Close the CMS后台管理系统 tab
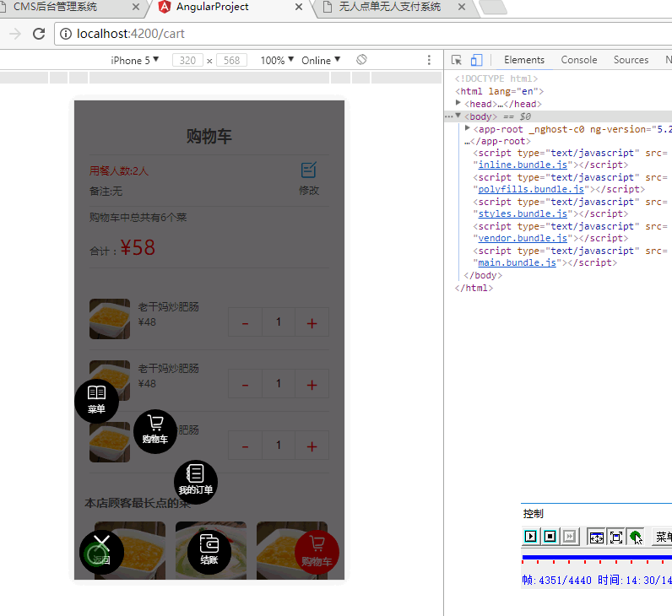672x616 pixels. tap(136, 7)
